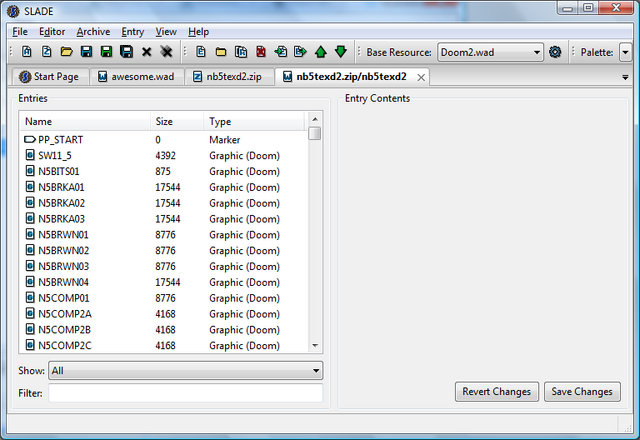The width and height of the screenshot is (640, 440).
Task: Delete the selected entry with the red icon
Action: [x=261, y=52]
